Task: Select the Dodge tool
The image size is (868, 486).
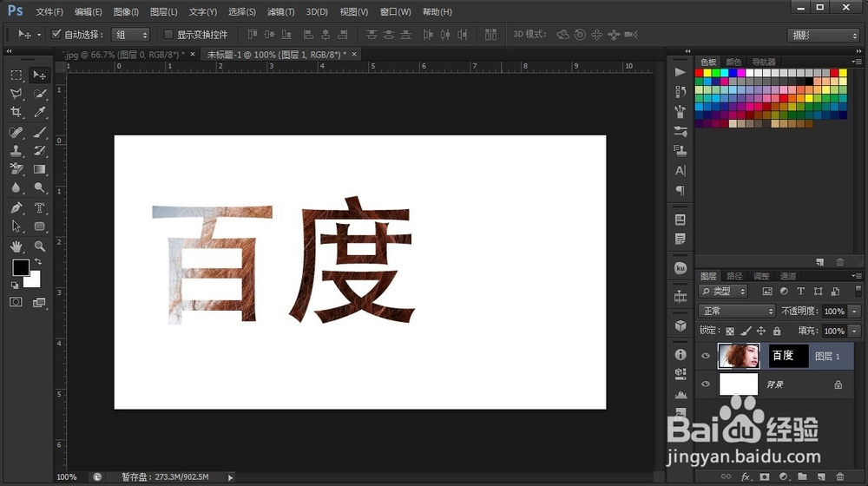Action: point(39,187)
